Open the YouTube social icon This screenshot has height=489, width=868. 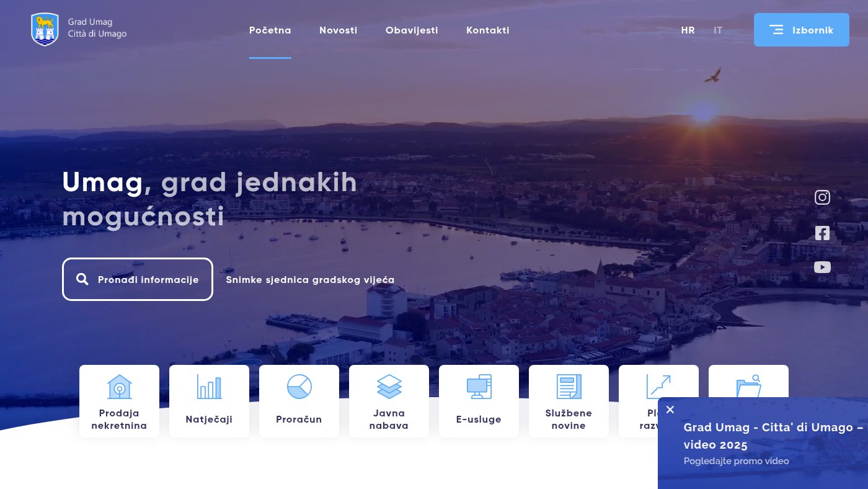pyautogui.click(x=822, y=267)
